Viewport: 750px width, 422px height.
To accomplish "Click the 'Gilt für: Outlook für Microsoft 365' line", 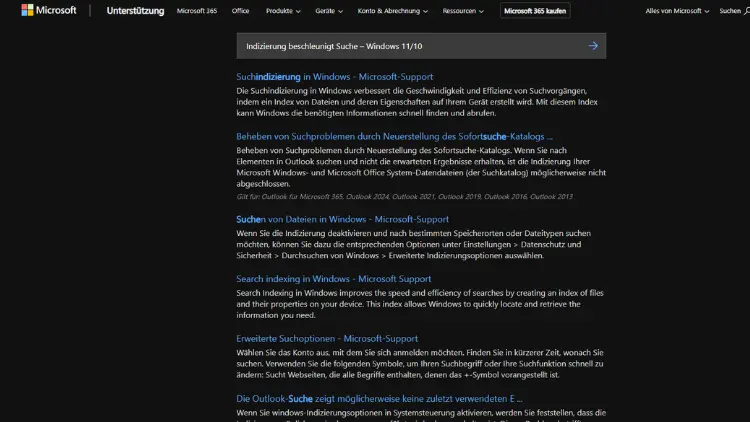I will pos(404,197).
